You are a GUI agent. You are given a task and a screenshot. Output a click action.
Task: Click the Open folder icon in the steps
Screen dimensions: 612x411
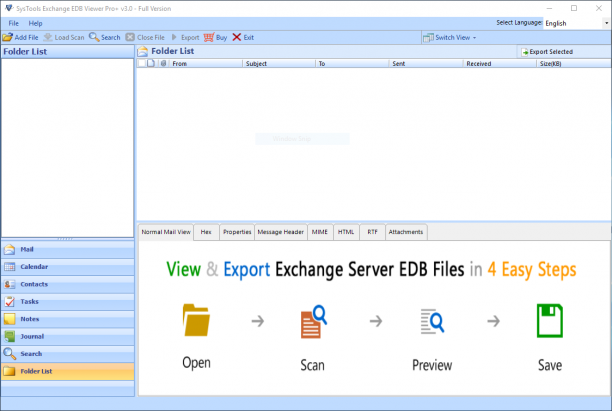point(196,320)
